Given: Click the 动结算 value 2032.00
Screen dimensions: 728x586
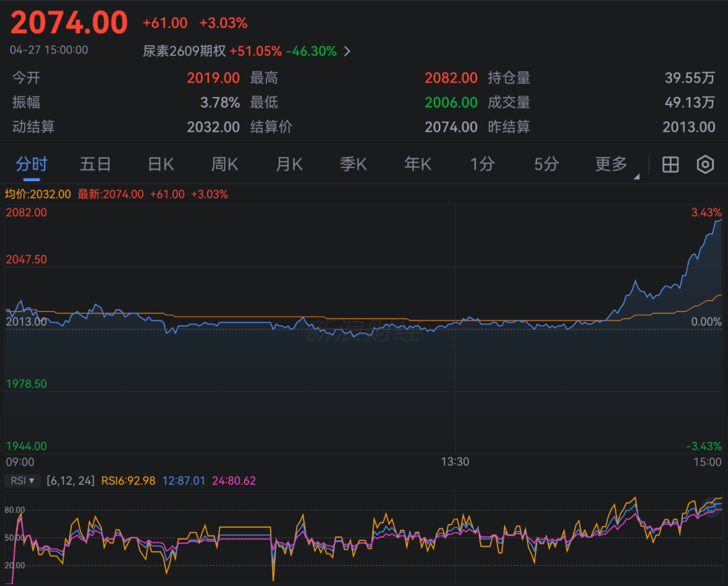Looking at the screenshot, I should click(x=213, y=127).
